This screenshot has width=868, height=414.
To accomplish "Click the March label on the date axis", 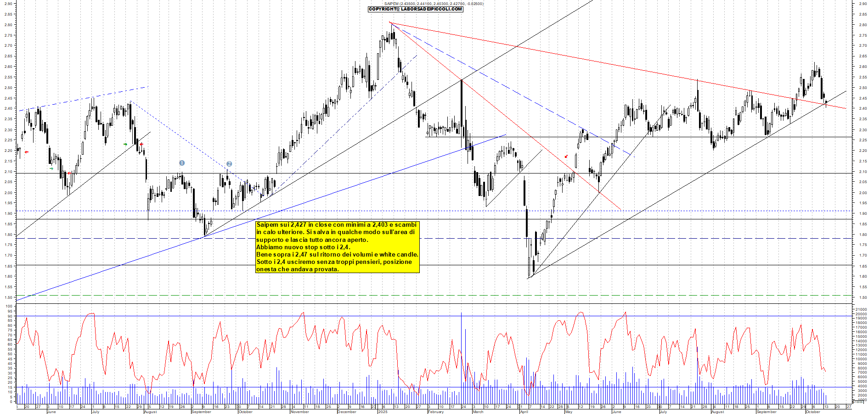I will pyautogui.click(x=478, y=412).
